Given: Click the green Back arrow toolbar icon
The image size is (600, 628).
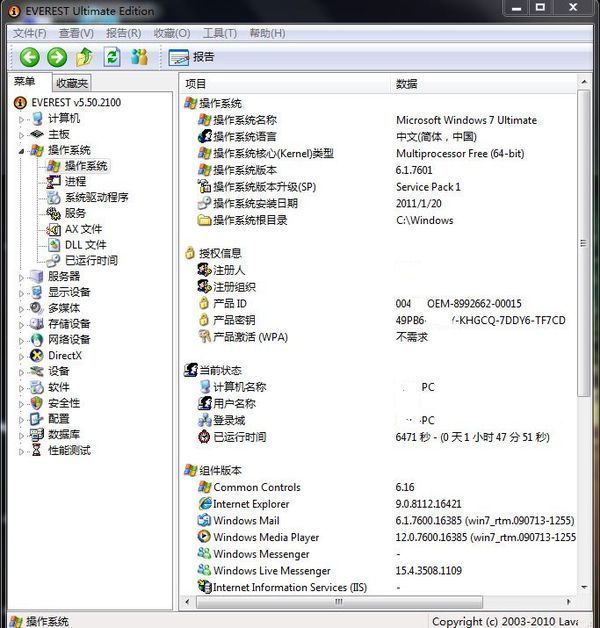Looking at the screenshot, I should [30, 57].
